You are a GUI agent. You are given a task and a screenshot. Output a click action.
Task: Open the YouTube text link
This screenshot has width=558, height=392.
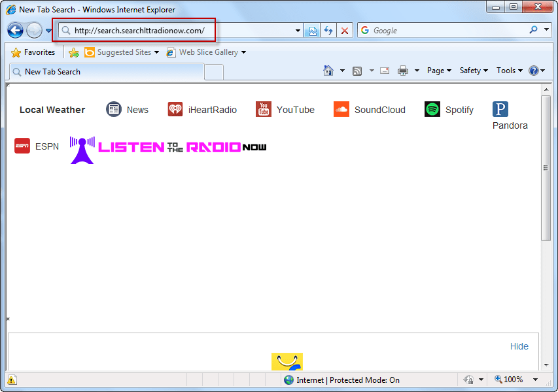coord(296,110)
